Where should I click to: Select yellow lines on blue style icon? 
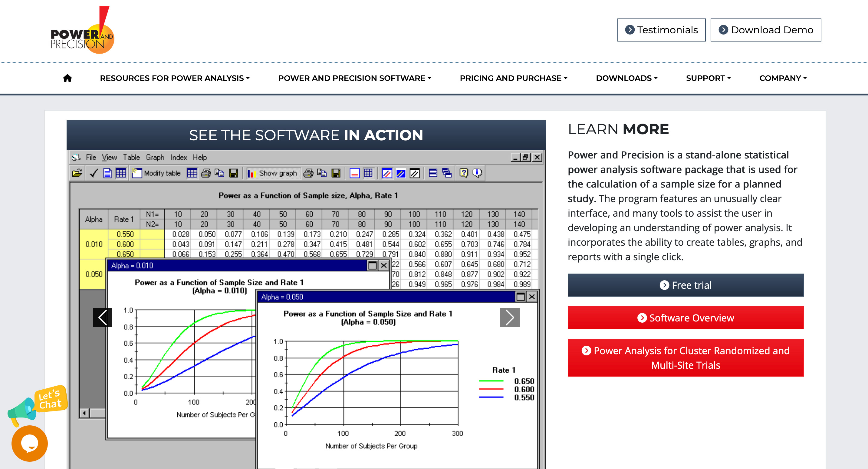tap(401, 173)
